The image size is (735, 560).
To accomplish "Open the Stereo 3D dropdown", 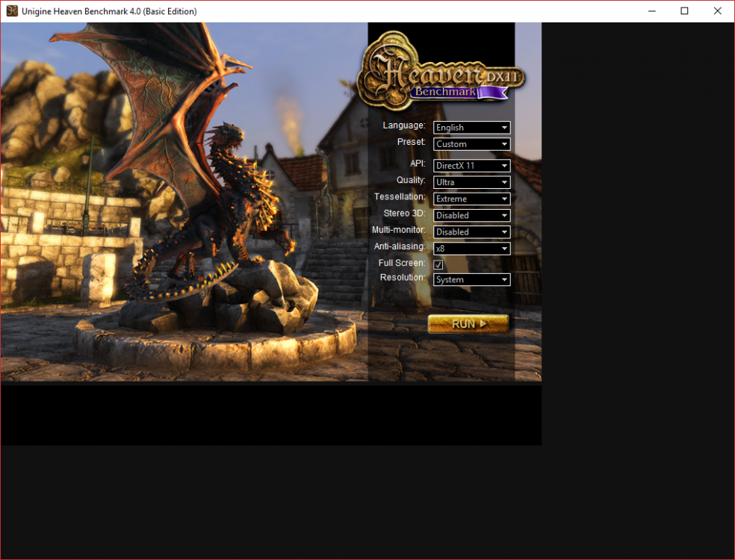I will coord(471,216).
